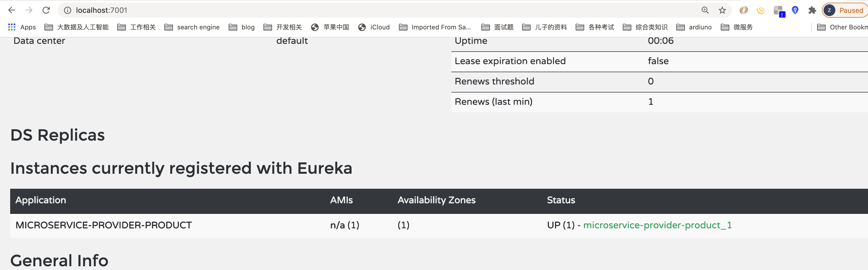Screen dimensions: 868x270
Task: Open the 儿子的资料 bookmark folder
Action: pyautogui.click(x=545, y=27)
